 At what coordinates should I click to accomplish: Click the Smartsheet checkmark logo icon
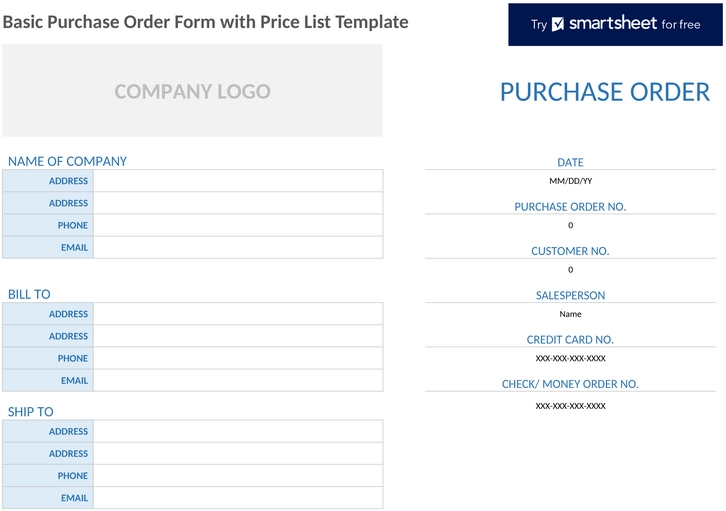pyautogui.click(x=558, y=24)
